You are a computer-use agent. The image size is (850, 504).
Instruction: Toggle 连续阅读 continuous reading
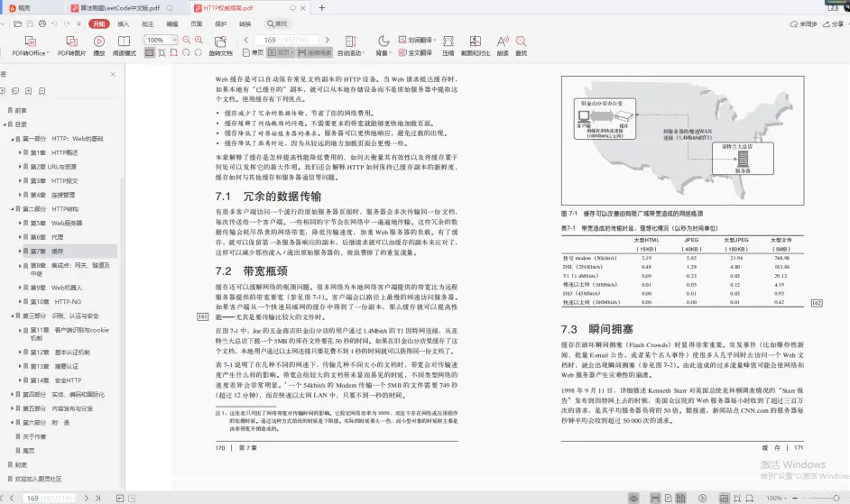tap(315, 53)
